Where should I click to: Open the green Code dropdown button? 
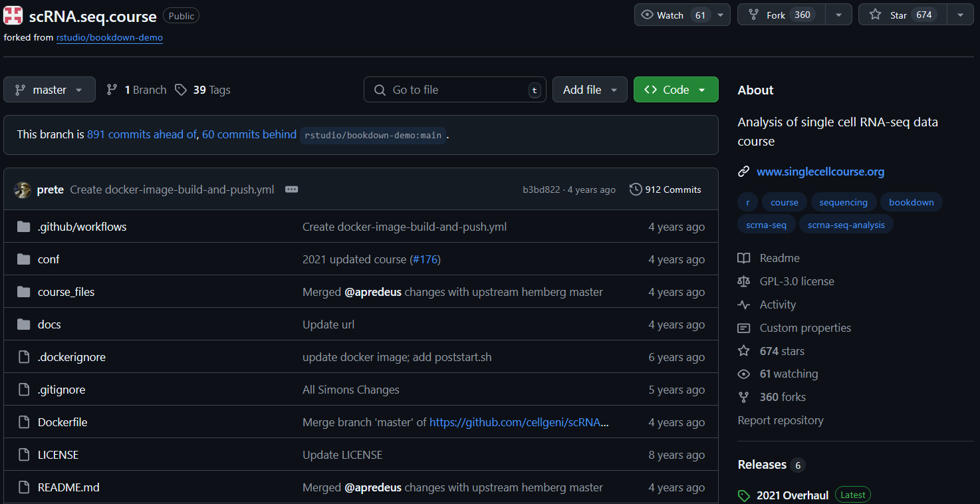pos(676,90)
